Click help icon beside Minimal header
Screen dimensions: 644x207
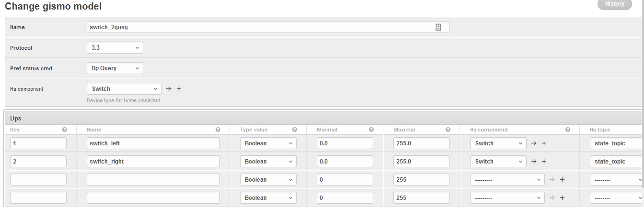coord(371,130)
